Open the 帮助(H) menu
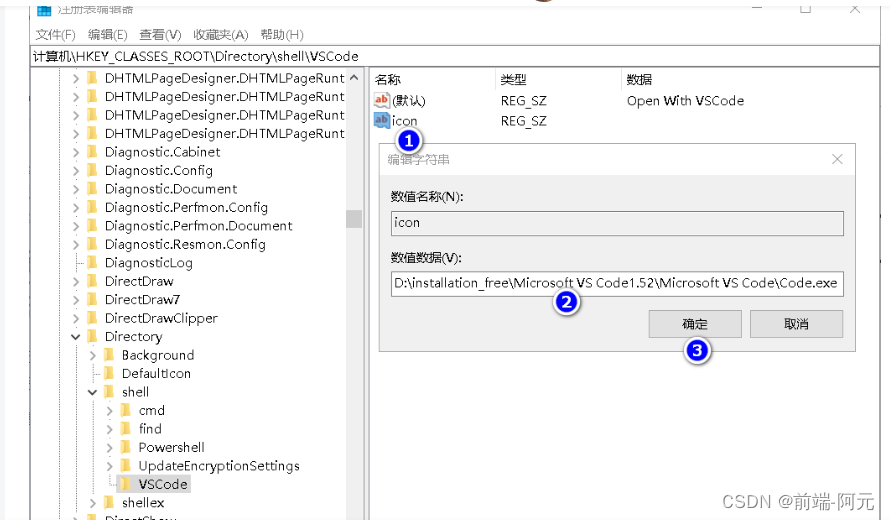 (282, 35)
